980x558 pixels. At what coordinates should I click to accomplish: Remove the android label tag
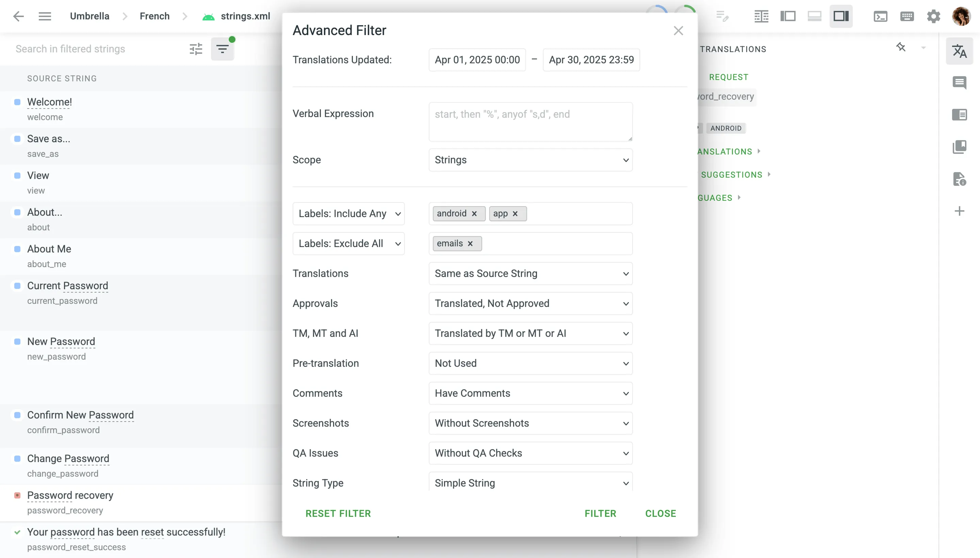click(474, 213)
